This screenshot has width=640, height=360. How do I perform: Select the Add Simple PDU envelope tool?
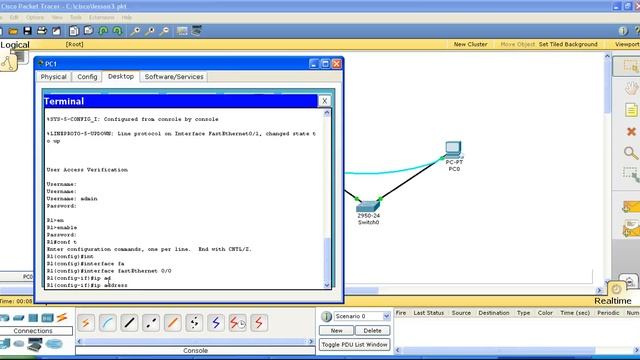point(631,207)
